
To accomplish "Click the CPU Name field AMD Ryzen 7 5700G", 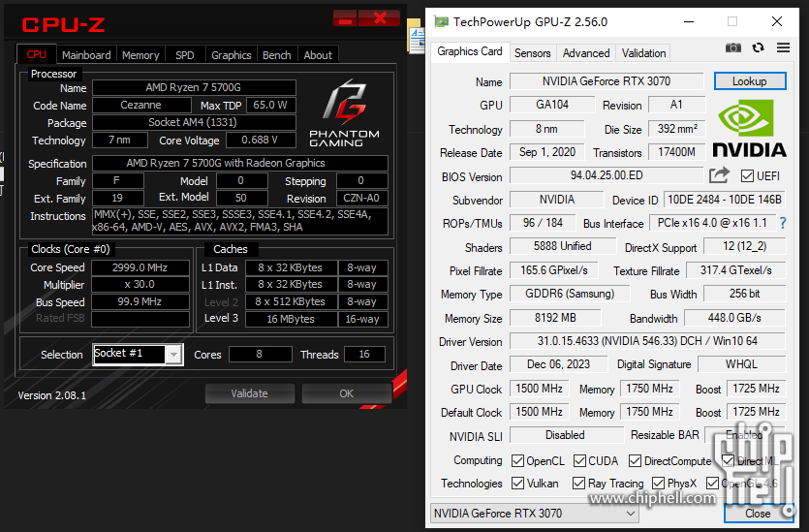I will (x=194, y=88).
